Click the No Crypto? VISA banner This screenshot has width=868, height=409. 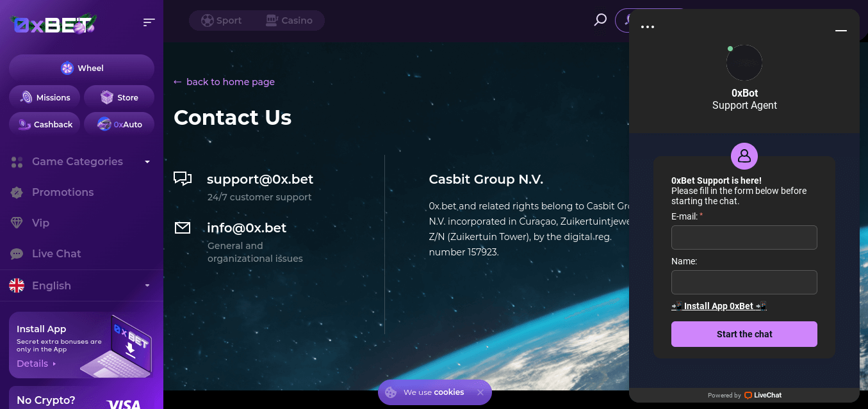click(81, 398)
